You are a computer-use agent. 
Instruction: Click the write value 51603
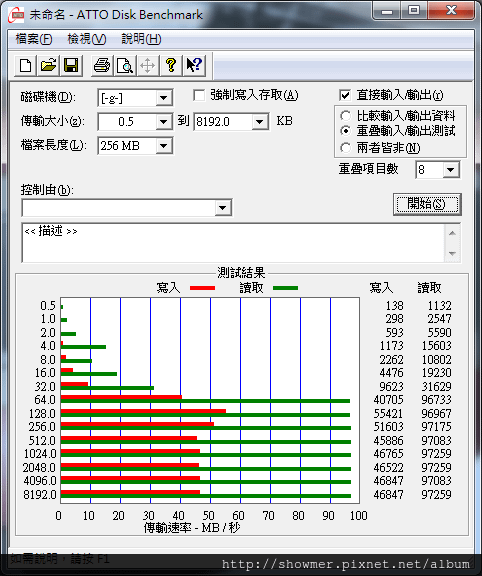click(388, 427)
